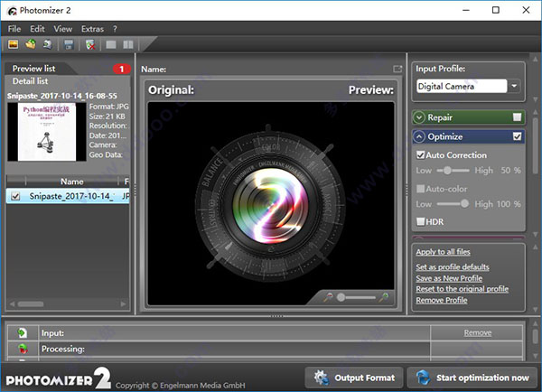Open the ? help menu
The height and width of the screenshot is (392, 542).
tap(115, 29)
